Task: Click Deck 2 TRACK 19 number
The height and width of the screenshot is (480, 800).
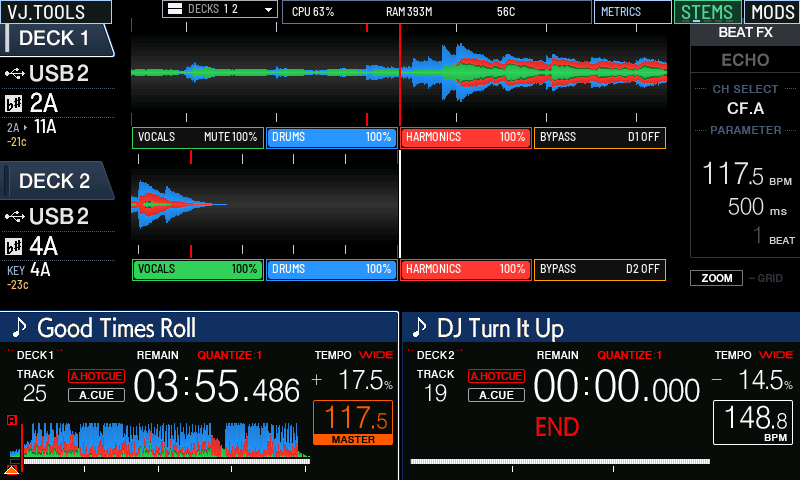Action: click(x=435, y=393)
